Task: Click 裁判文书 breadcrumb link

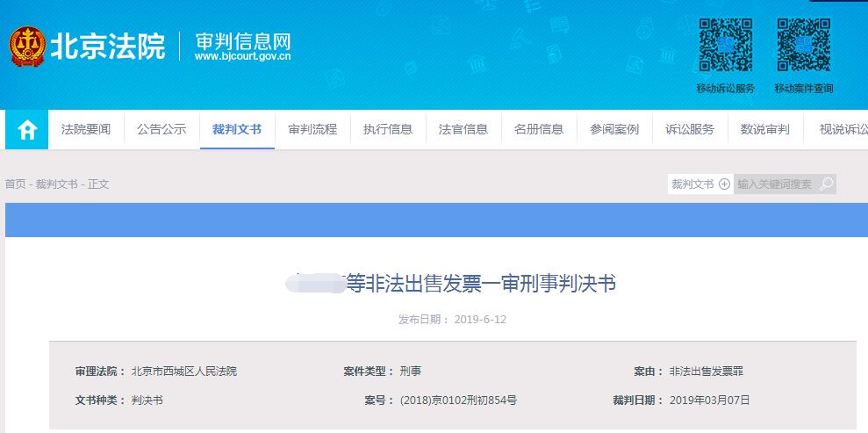Action: [x=56, y=184]
